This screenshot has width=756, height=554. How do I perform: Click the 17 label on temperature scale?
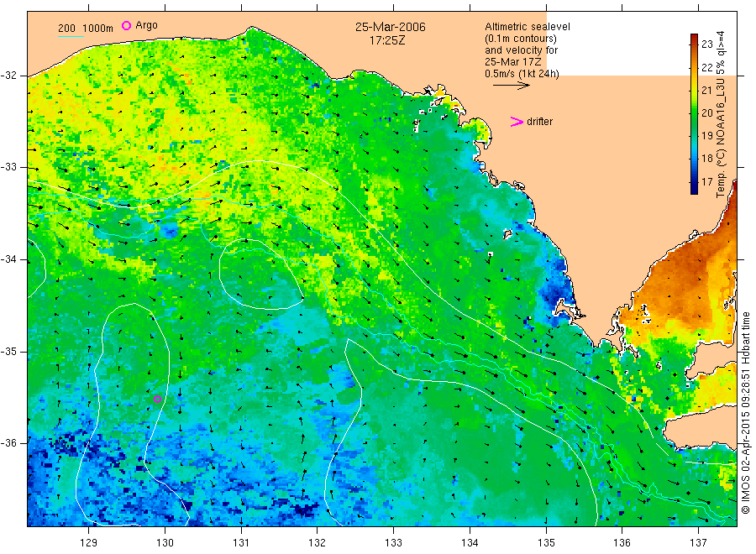pos(706,181)
